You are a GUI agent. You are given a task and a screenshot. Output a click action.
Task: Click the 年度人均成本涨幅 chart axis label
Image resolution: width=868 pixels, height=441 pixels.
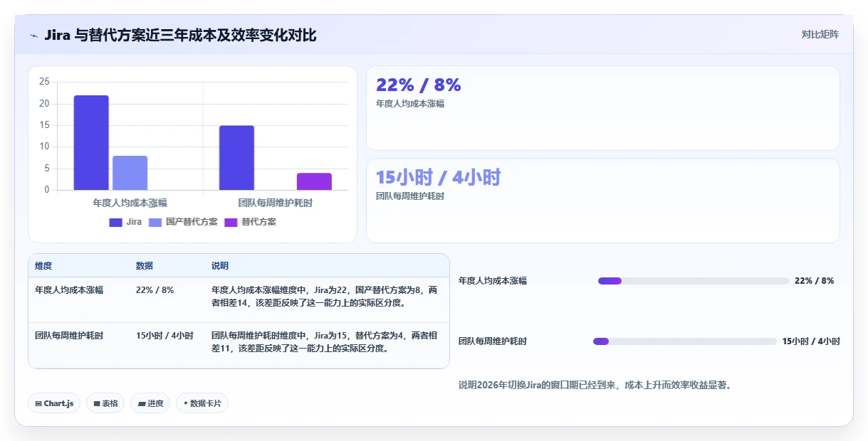pos(130,203)
